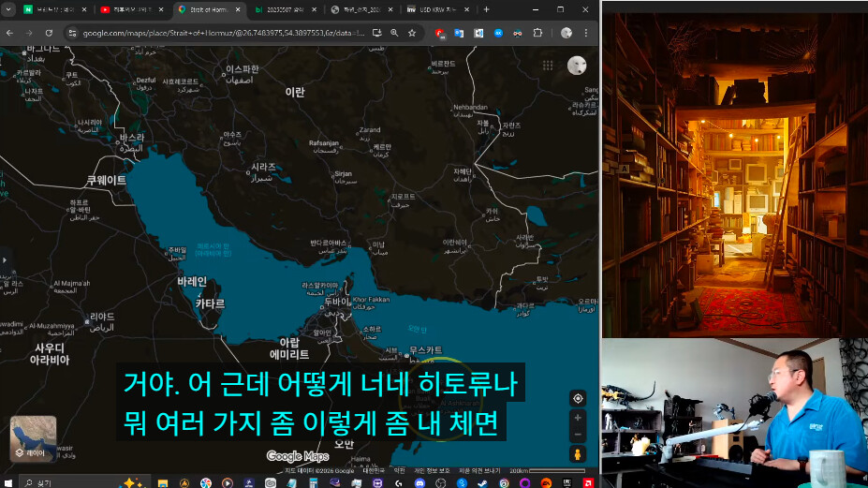Click the 시라즈 city label
The height and width of the screenshot is (488, 868).
coord(263,167)
